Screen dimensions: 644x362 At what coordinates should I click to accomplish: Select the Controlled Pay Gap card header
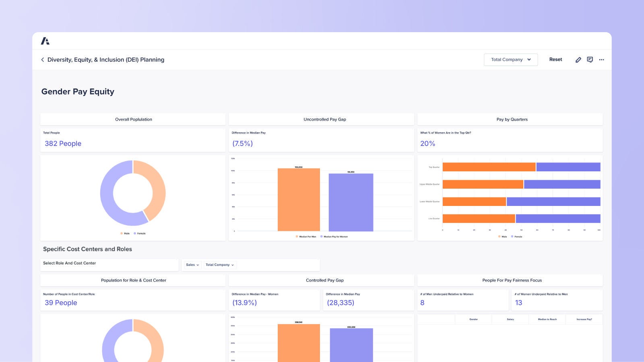[324, 280]
